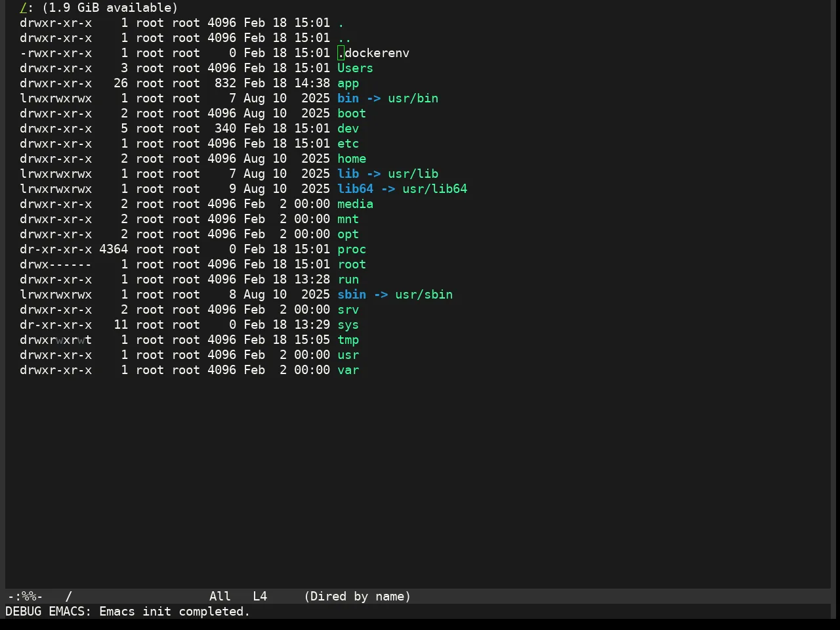Open the app directory entry
Image resolution: width=840 pixels, height=630 pixels.
tap(348, 83)
